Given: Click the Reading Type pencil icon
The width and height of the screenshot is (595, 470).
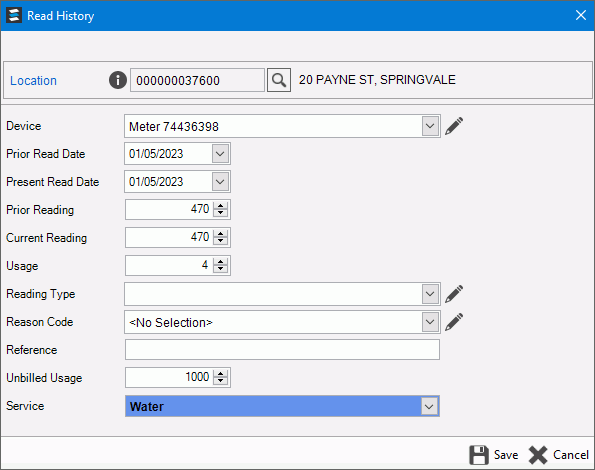Looking at the screenshot, I should 454,294.
